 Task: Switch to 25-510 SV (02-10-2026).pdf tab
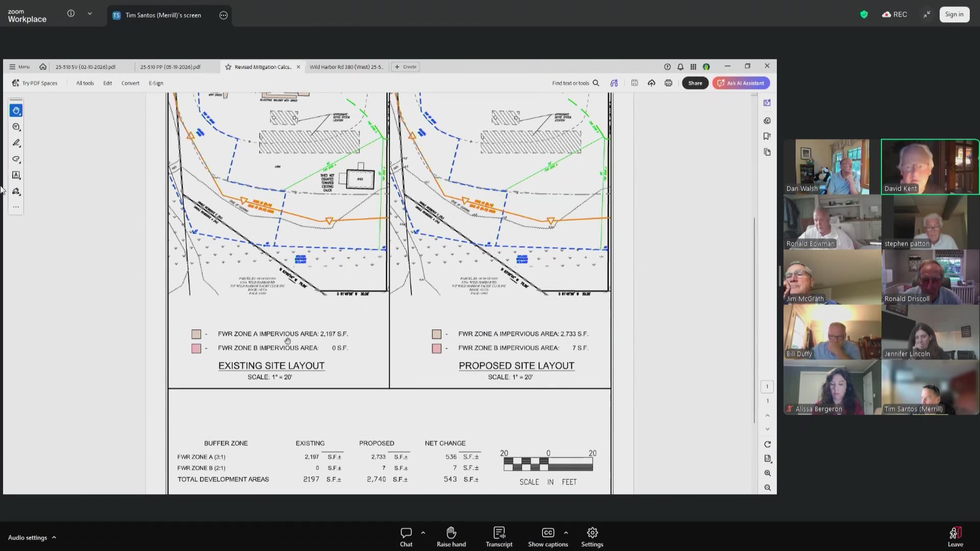click(x=85, y=67)
